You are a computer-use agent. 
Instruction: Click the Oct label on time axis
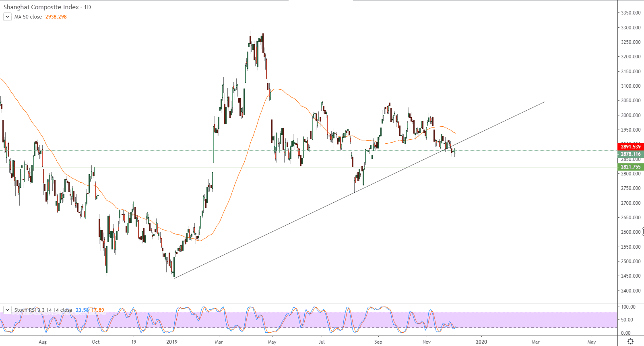pyautogui.click(x=96, y=342)
